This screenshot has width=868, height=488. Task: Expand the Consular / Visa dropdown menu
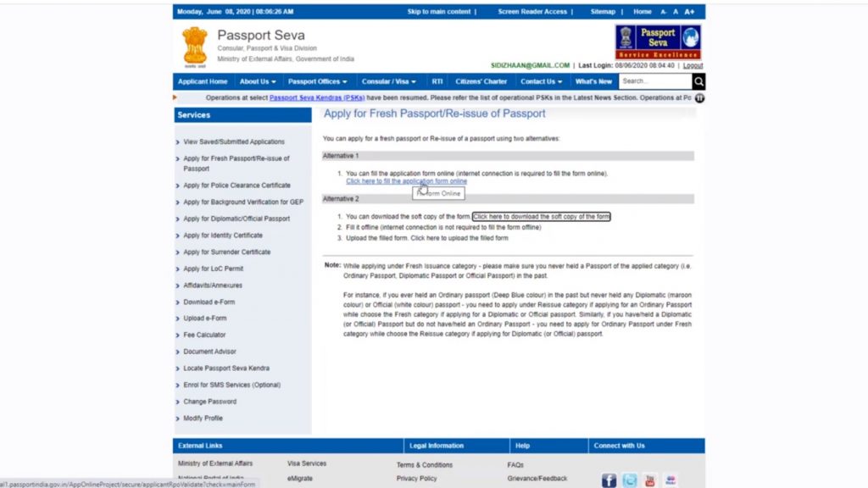click(388, 81)
